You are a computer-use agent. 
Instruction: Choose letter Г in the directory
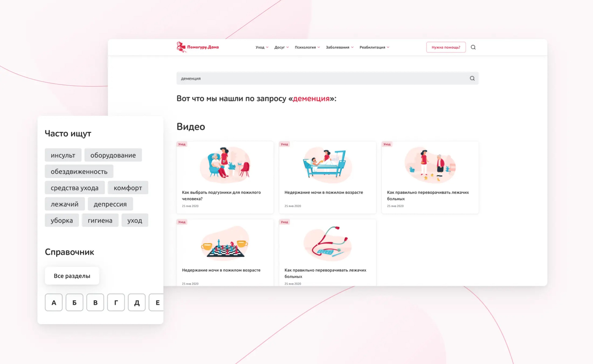116,302
